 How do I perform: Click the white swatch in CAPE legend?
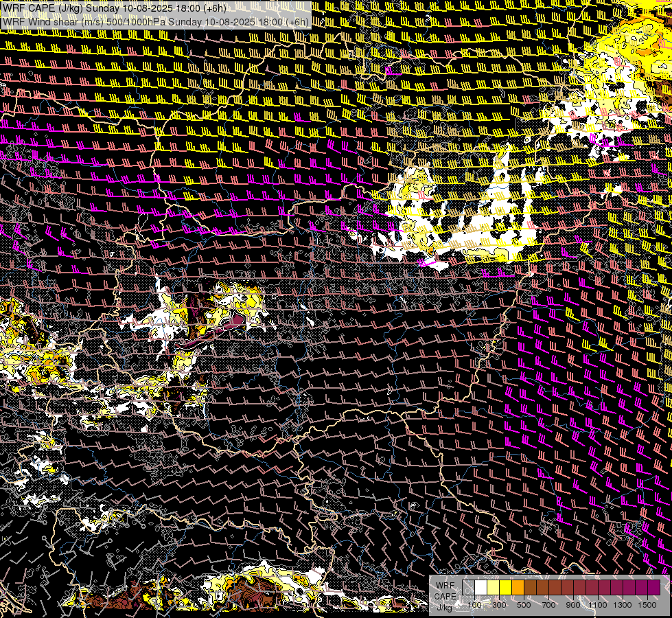(481, 587)
